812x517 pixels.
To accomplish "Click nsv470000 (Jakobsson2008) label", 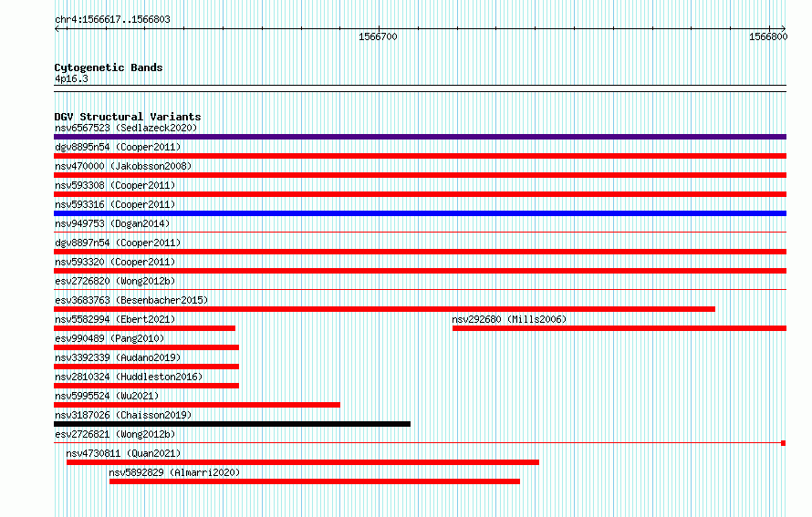I will [123, 166].
